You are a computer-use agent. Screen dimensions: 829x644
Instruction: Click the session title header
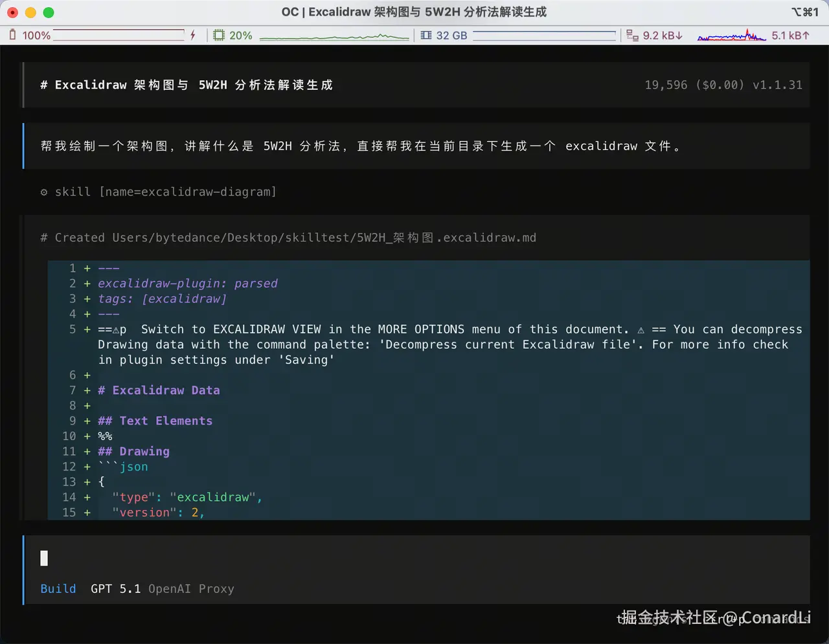click(x=187, y=85)
